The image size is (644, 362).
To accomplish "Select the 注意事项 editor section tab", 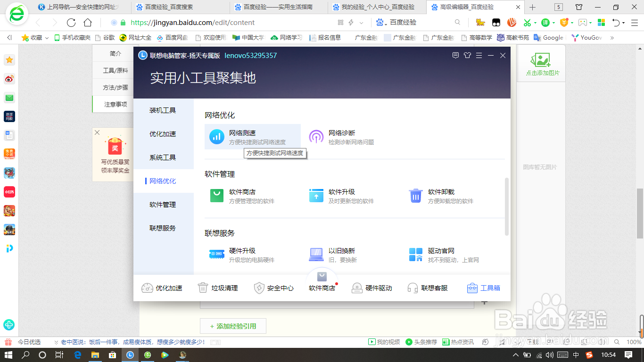I will click(x=116, y=105).
